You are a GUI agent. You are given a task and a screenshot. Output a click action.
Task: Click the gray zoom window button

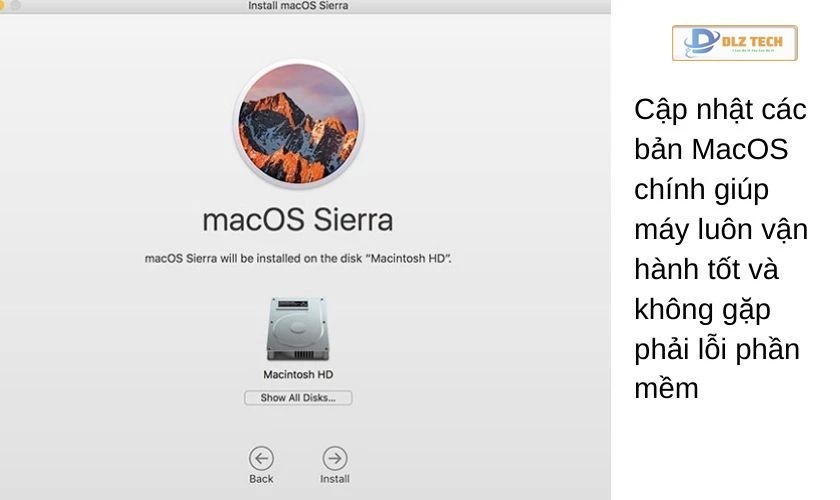pos(16,5)
